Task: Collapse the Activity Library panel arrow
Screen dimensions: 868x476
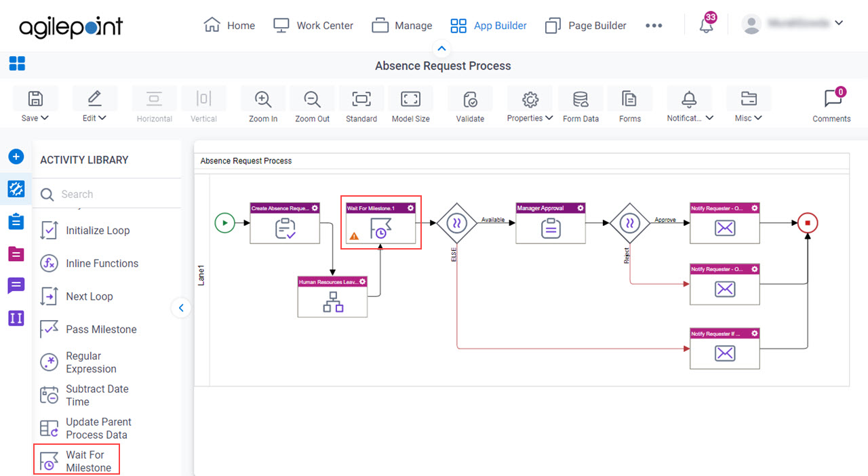Action: point(181,308)
